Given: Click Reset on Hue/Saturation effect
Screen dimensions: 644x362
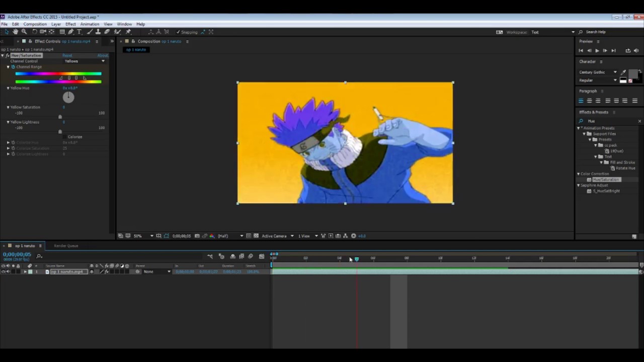Looking at the screenshot, I should click(x=67, y=55).
